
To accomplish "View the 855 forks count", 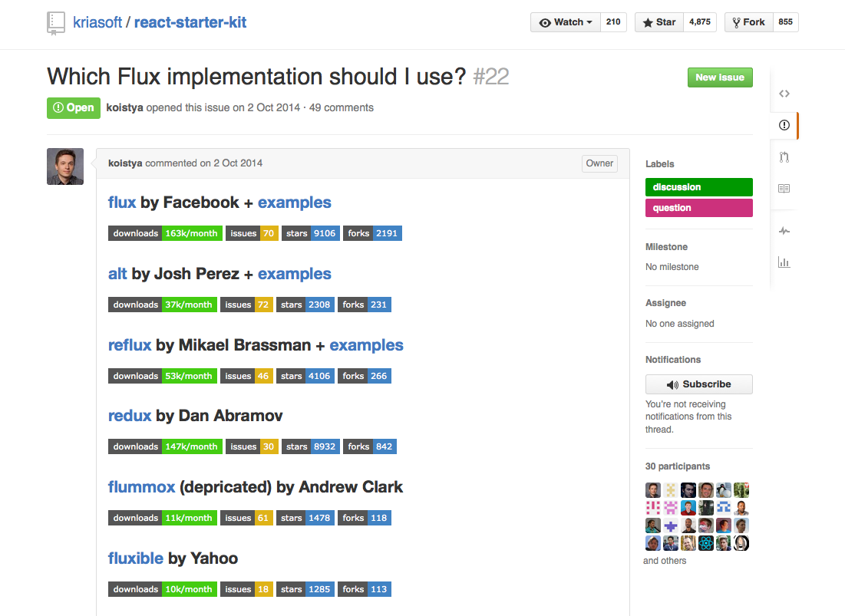I will click(x=786, y=22).
